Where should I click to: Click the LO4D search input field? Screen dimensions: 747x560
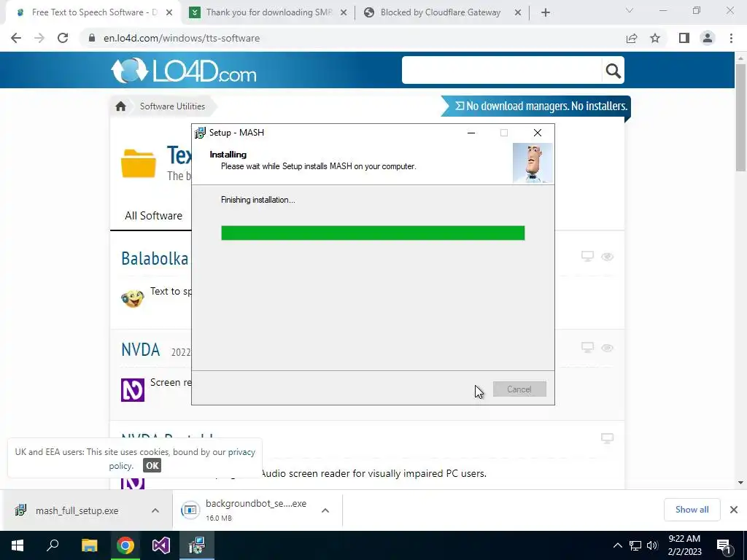click(502, 71)
